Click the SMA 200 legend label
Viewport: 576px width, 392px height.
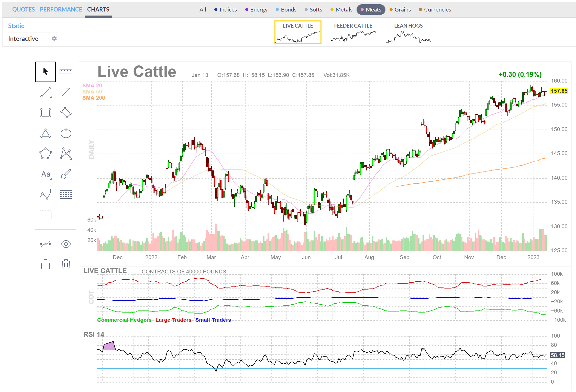(x=94, y=98)
